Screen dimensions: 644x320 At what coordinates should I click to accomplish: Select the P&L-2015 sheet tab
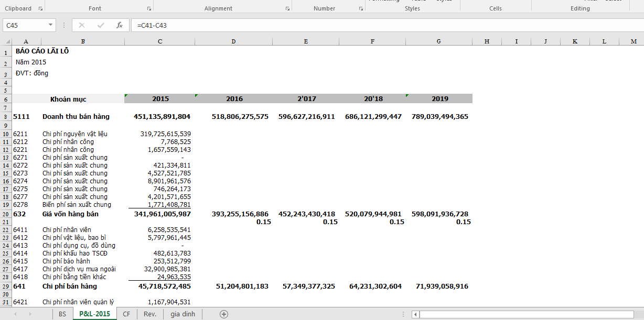[94, 314]
